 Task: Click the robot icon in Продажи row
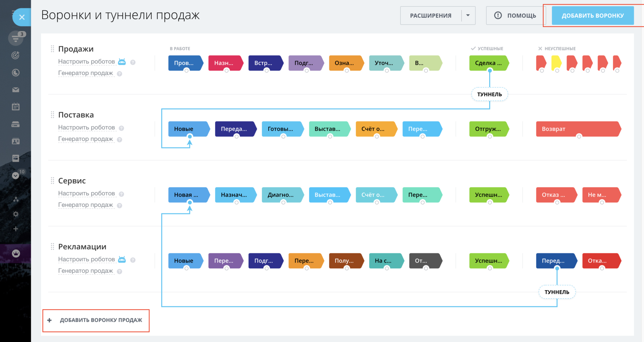122,61
